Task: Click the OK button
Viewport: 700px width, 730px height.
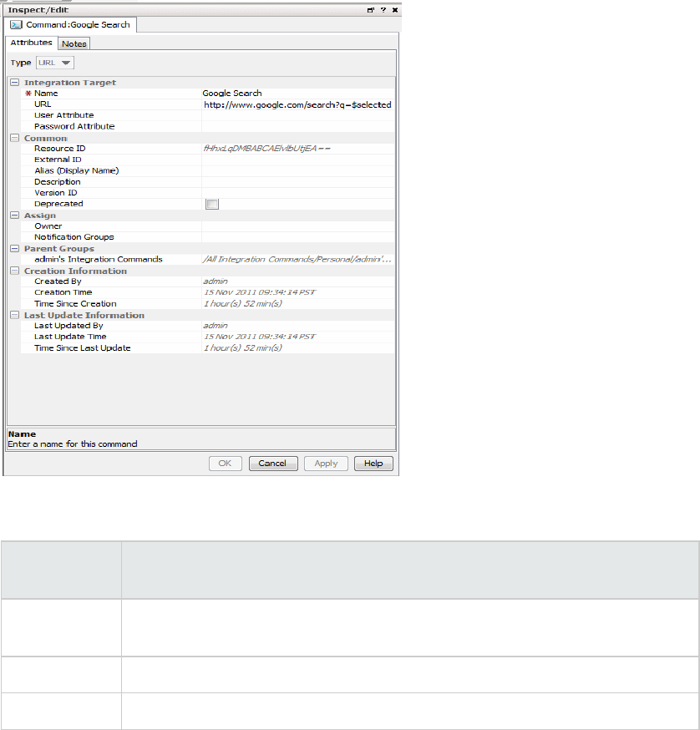Action: coord(225,464)
